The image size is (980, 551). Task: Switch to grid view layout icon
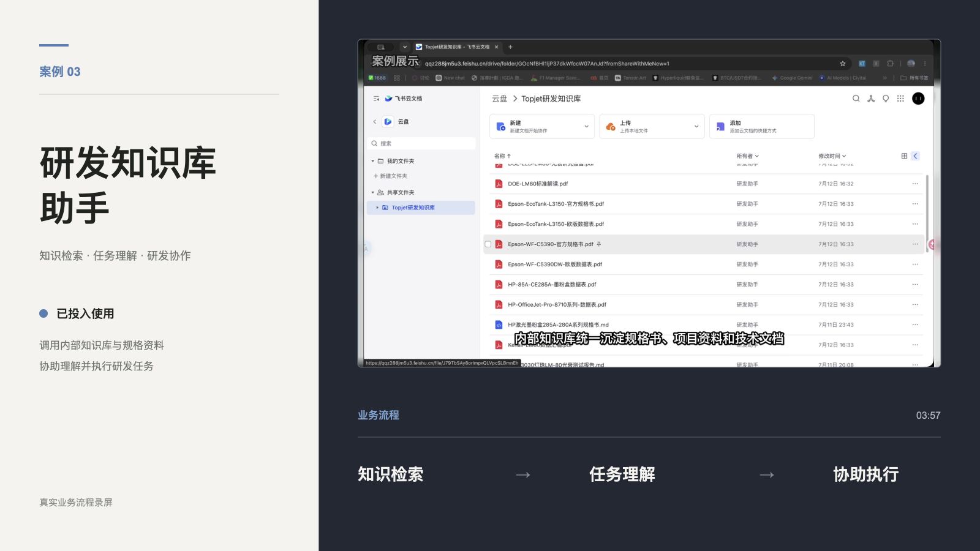point(904,156)
